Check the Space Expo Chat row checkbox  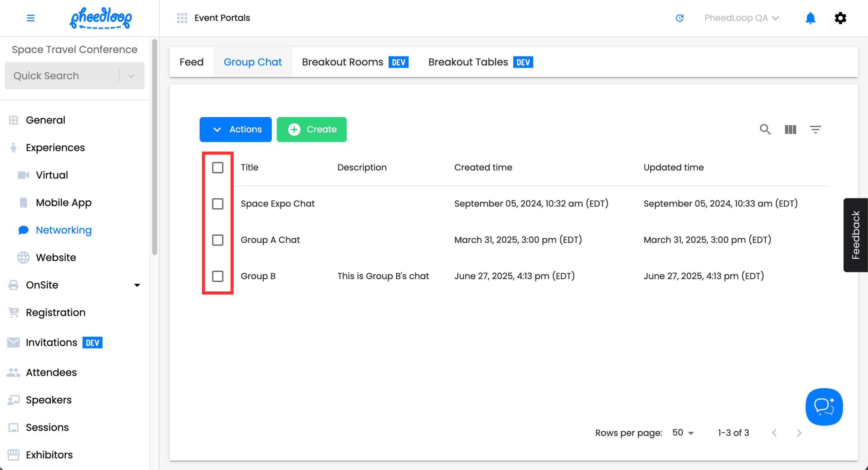tap(218, 204)
